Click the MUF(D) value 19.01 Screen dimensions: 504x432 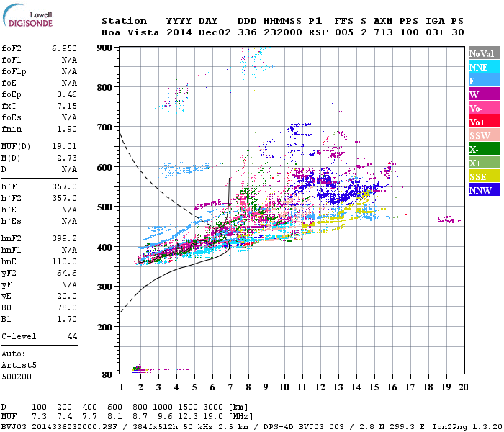coord(64,147)
